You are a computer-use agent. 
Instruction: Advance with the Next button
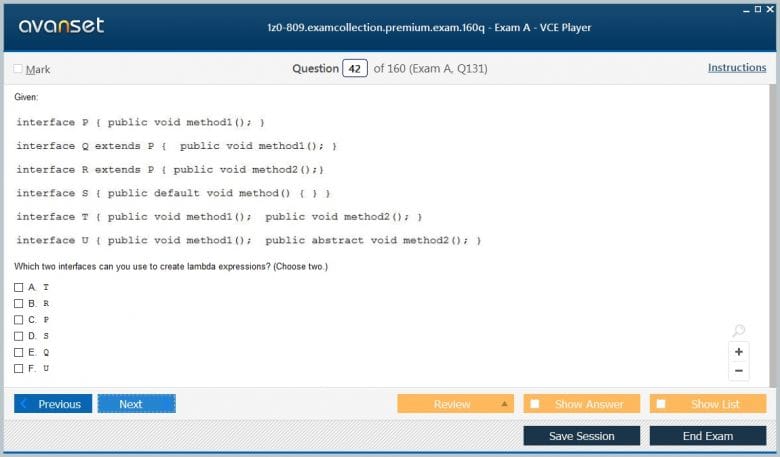click(136, 404)
